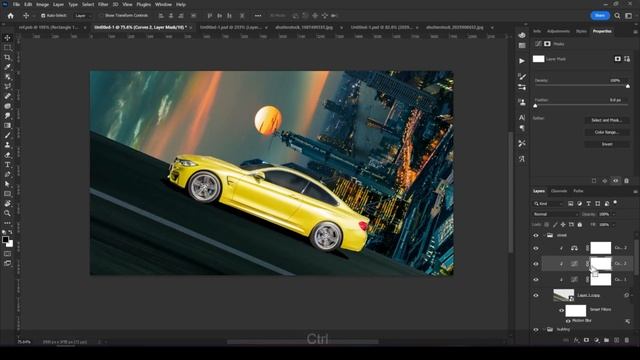
Task: Click the Add layer style fx icon
Action: pyautogui.click(x=576, y=340)
